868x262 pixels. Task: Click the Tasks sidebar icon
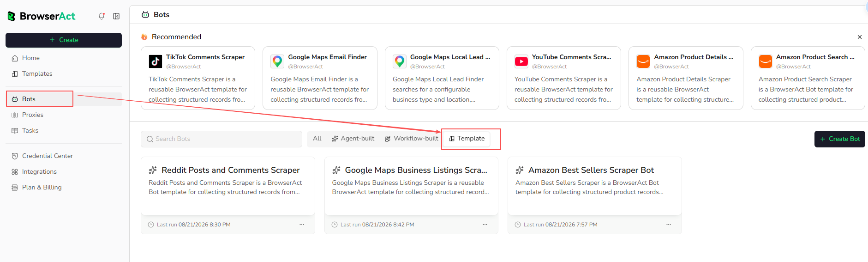(x=15, y=131)
